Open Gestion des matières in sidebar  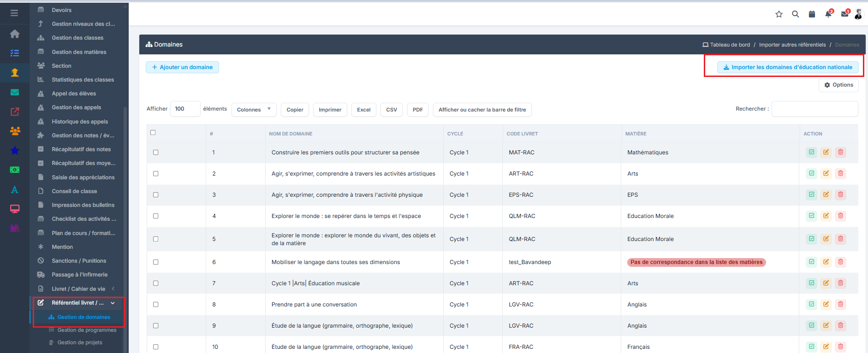[78, 52]
